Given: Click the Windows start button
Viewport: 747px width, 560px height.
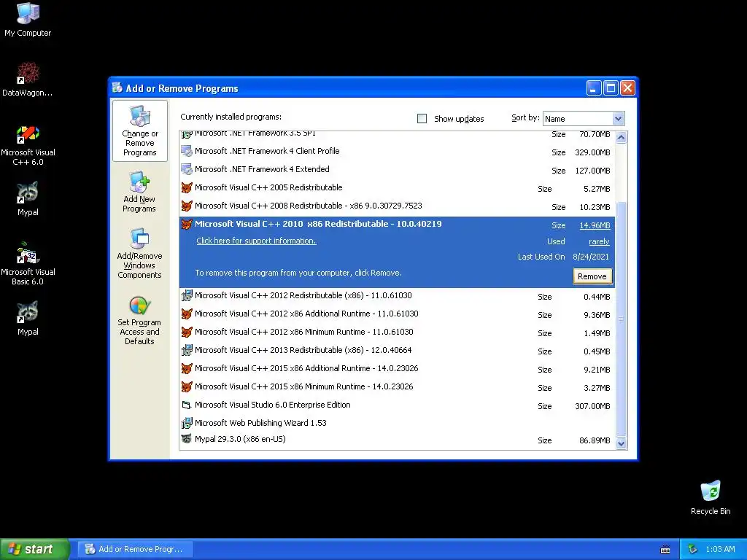Looking at the screenshot, I should coord(34,549).
